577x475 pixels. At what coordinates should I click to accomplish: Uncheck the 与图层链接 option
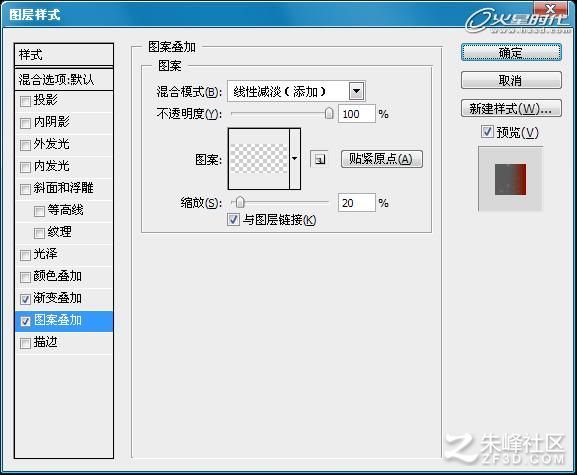(233, 220)
